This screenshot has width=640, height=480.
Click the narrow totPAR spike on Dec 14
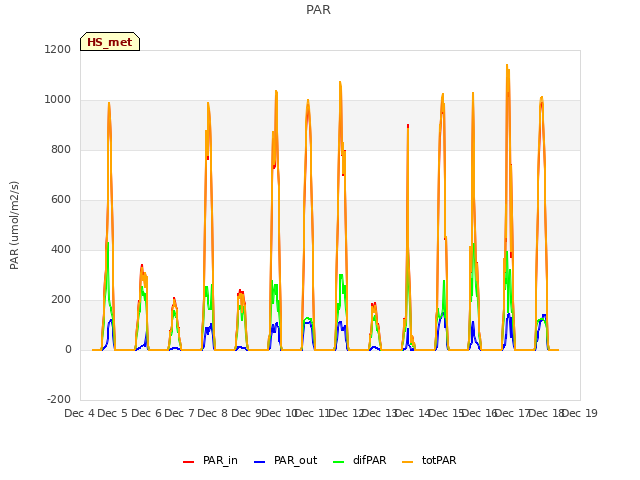408,127
